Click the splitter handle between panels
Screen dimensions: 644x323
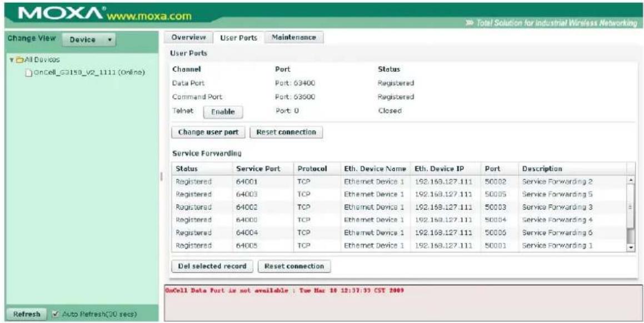(x=161, y=177)
